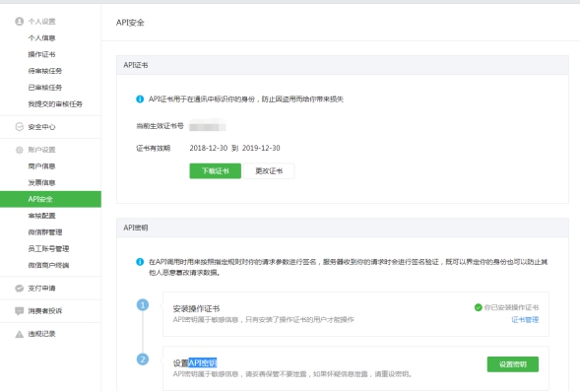This screenshot has height=392, width=580.
Task: Click the highlighted API密钥 text in step 2
Action: click(202, 363)
